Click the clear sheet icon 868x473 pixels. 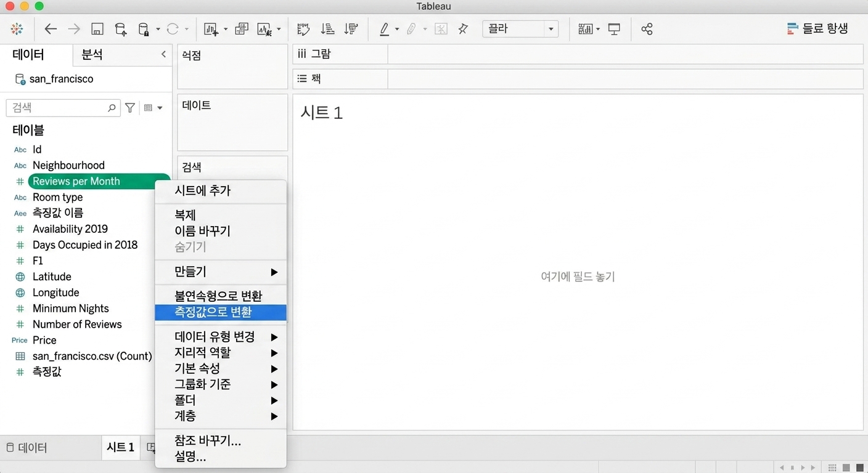tap(265, 29)
